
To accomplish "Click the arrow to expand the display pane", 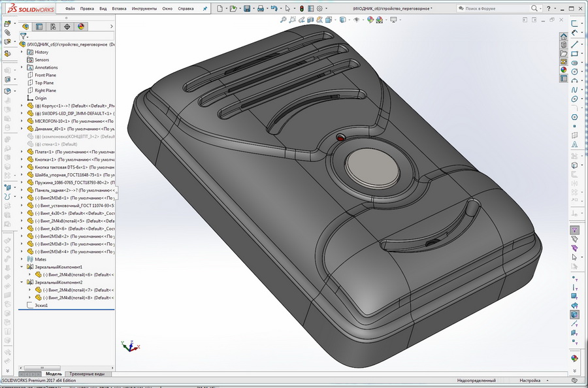I will coord(112,26).
